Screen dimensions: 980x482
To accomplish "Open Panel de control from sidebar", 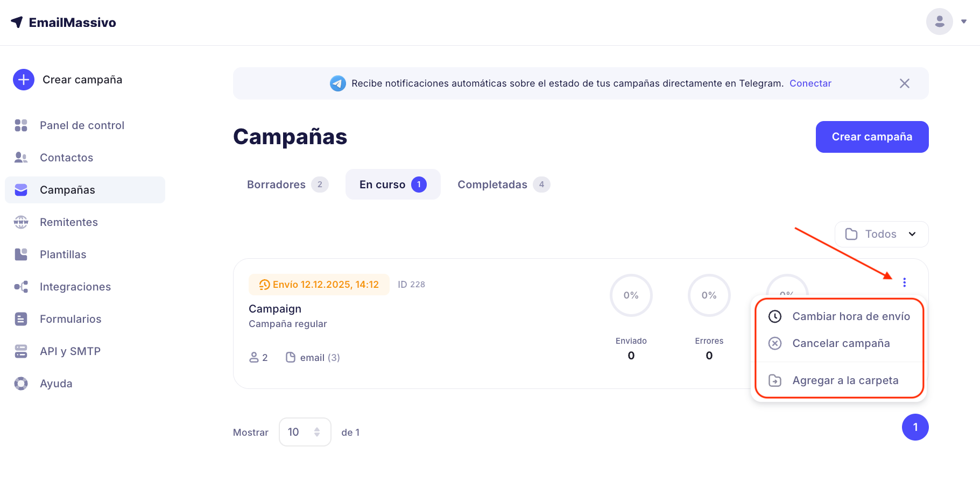I will (x=82, y=125).
